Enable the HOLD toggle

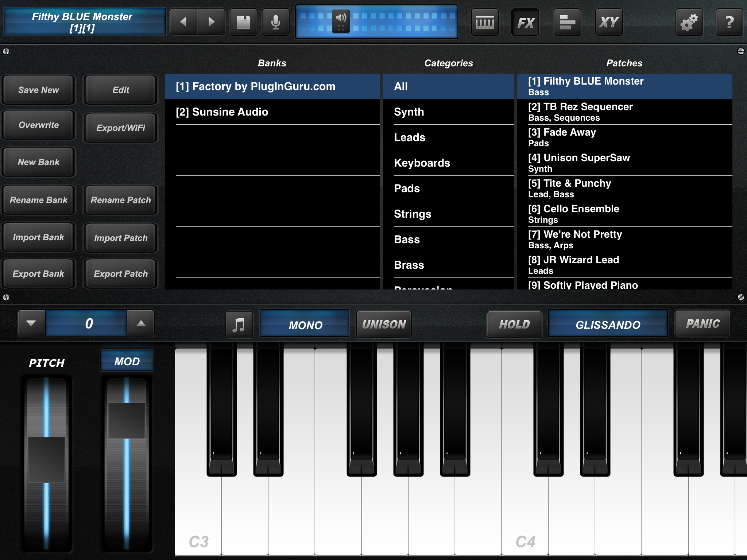pyautogui.click(x=514, y=324)
